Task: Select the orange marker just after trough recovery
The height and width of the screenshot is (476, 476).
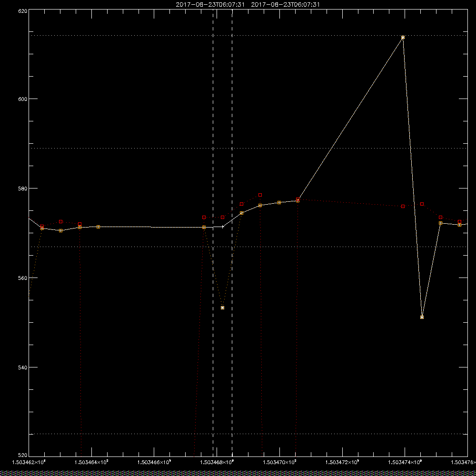Action: [x=440, y=223]
